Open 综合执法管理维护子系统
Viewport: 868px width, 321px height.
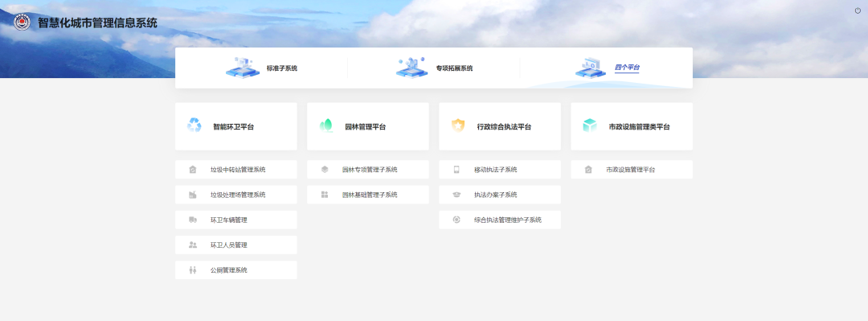click(500, 220)
